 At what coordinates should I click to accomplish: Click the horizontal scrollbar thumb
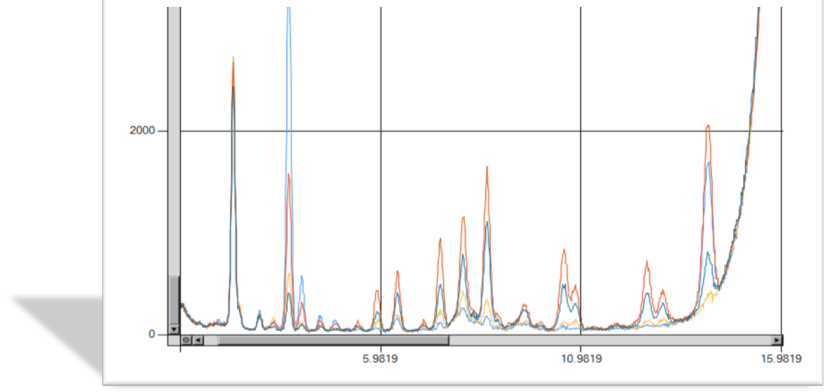[334, 340]
